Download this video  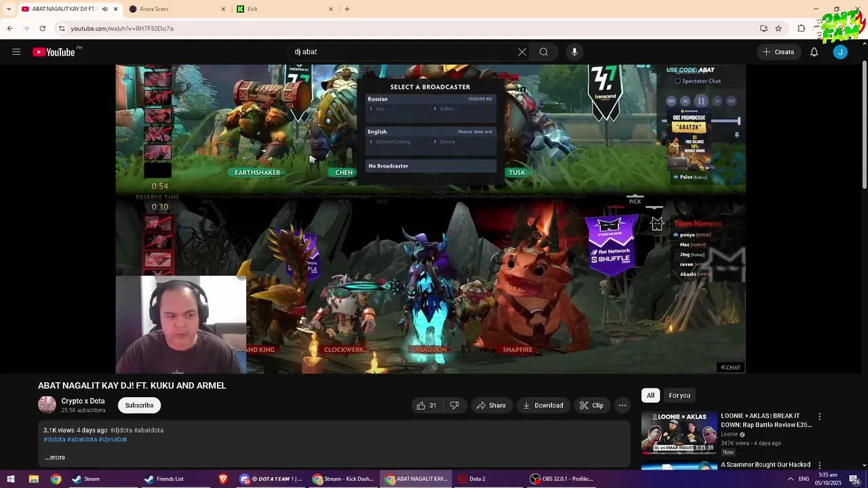pos(543,405)
